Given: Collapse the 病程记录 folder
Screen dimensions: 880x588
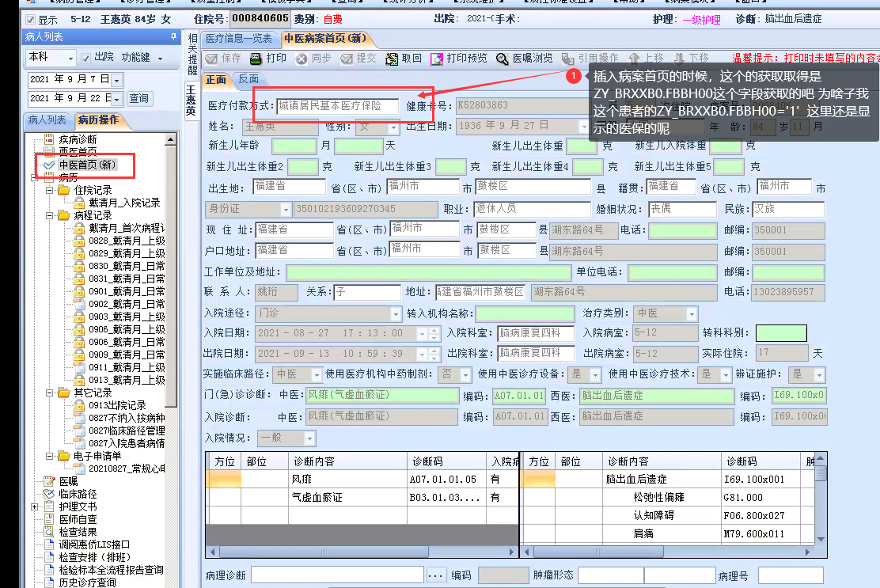Looking at the screenshot, I should pos(49,215).
